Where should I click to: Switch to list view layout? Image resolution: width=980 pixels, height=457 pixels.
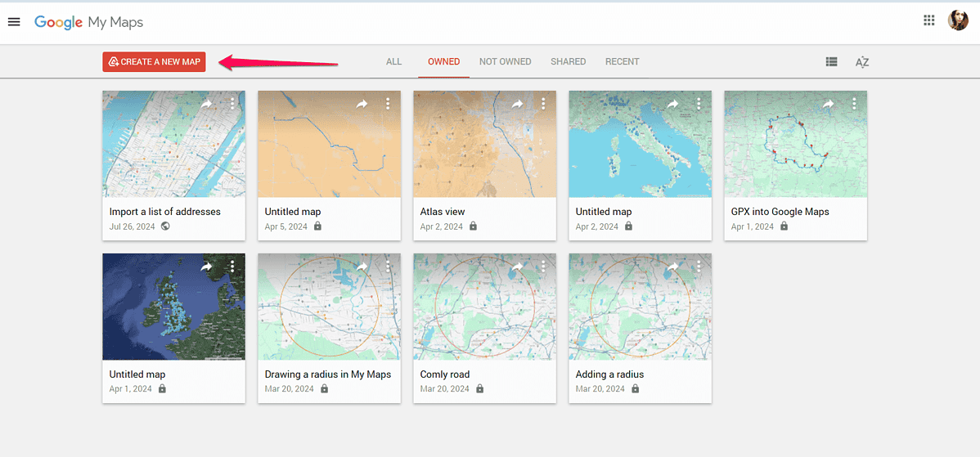click(x=831, y=62)
